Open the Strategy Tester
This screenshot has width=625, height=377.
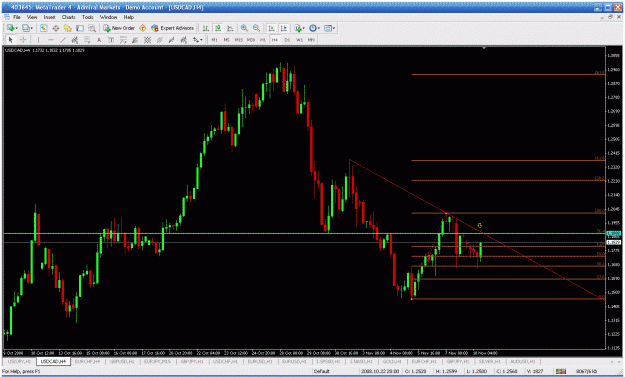coord(92,28)
